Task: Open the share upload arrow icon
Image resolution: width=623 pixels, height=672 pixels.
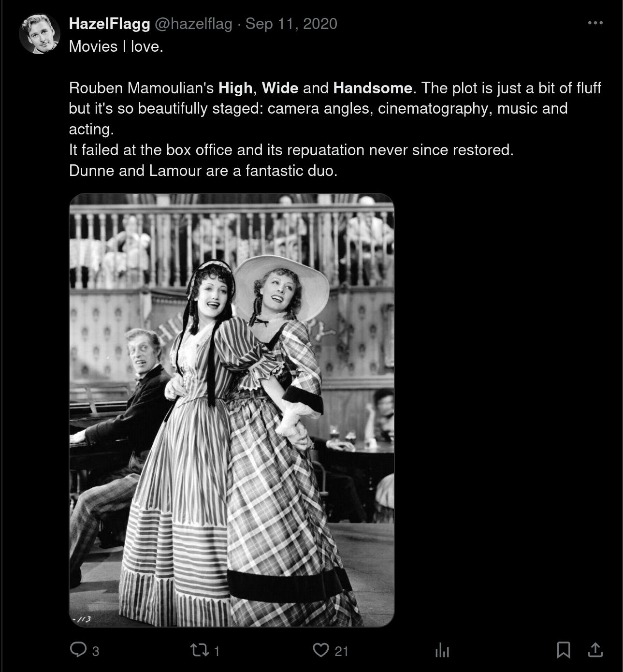Action: tap(595, 650)
